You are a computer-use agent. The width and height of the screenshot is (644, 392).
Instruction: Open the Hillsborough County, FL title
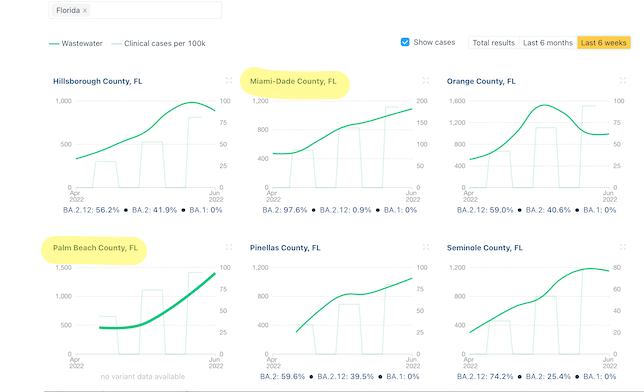tap(98, 81)
